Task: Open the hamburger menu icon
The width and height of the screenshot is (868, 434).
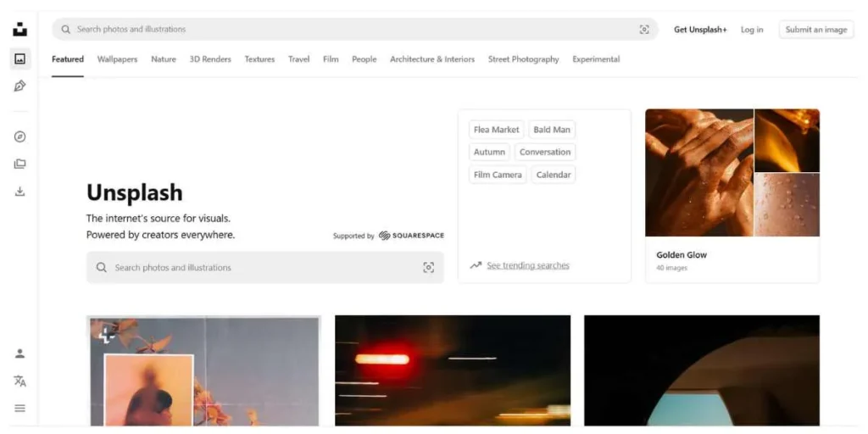Action: 20,409
